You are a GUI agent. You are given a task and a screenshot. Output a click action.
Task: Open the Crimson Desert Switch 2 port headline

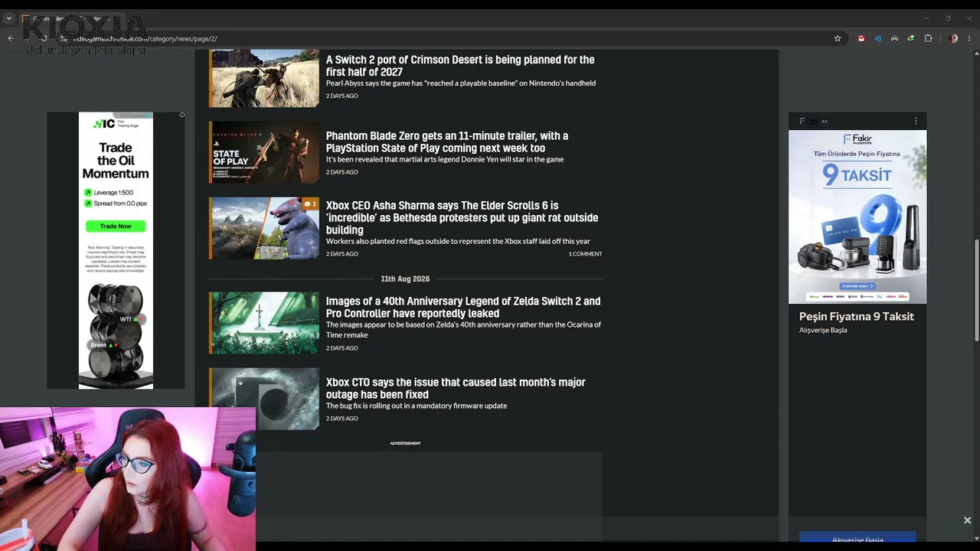[x=460, y=66]
